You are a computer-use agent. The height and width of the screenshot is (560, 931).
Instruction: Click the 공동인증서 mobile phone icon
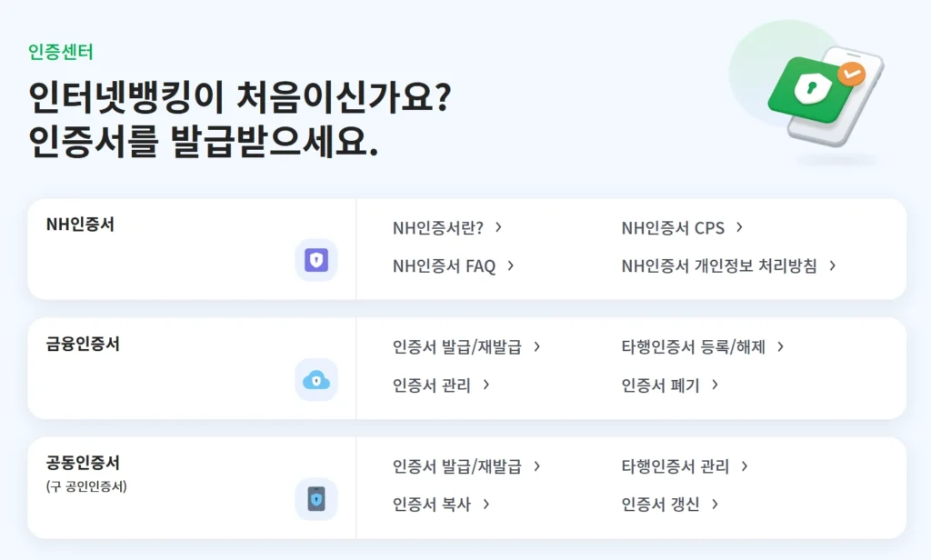coord(315,498)
